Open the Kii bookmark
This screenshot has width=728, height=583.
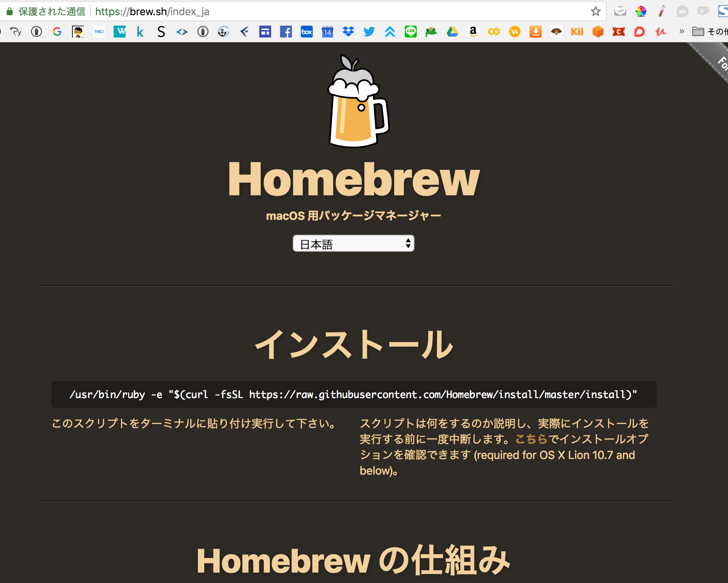click(577, 32)
